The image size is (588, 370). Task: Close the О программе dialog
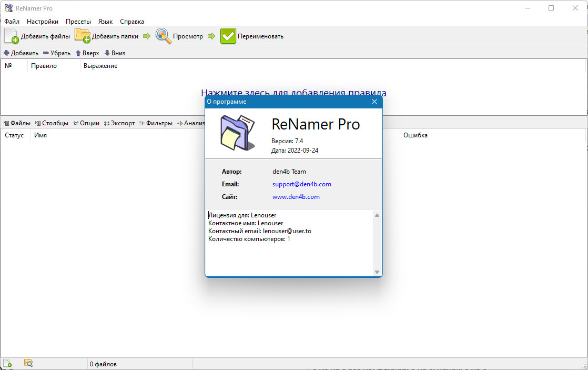[374, 102]
